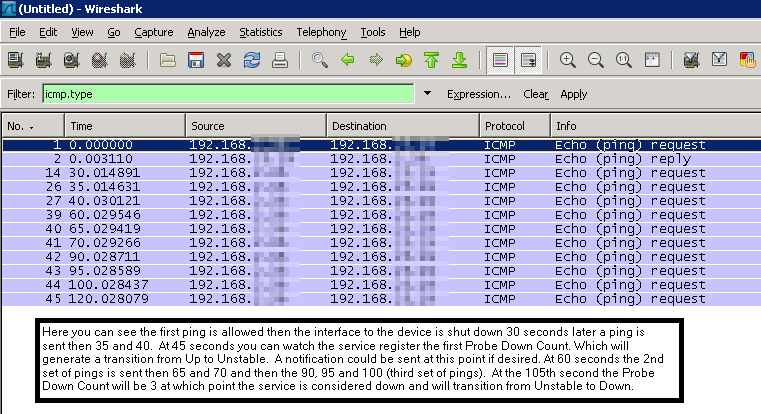Toggle auto scroll in live capture
Image resolution: width=761 pixels, height=414 pixels.
(528, 60)
